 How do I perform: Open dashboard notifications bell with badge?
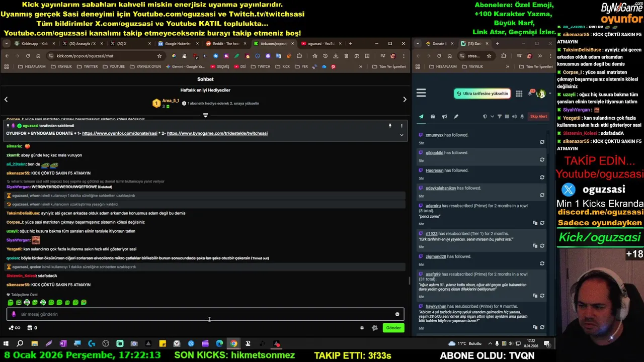click(x=530, y=93)
